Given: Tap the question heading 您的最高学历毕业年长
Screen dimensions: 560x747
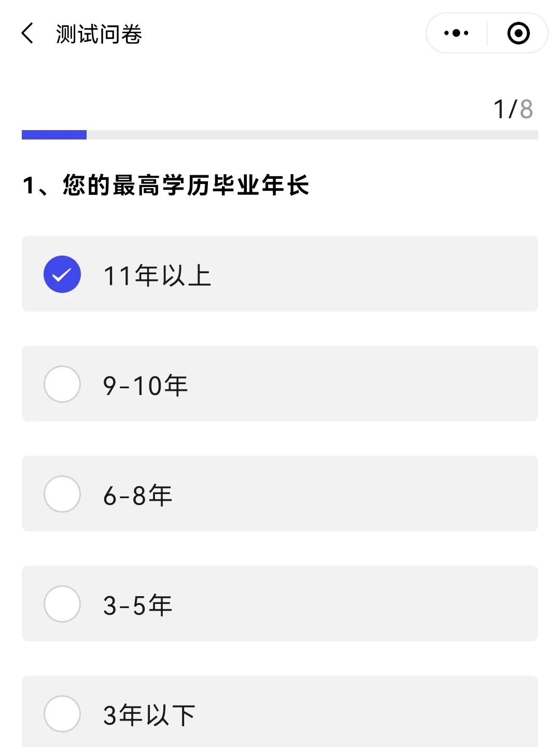Looking at the screenshot, I should [x=166, y=186].
